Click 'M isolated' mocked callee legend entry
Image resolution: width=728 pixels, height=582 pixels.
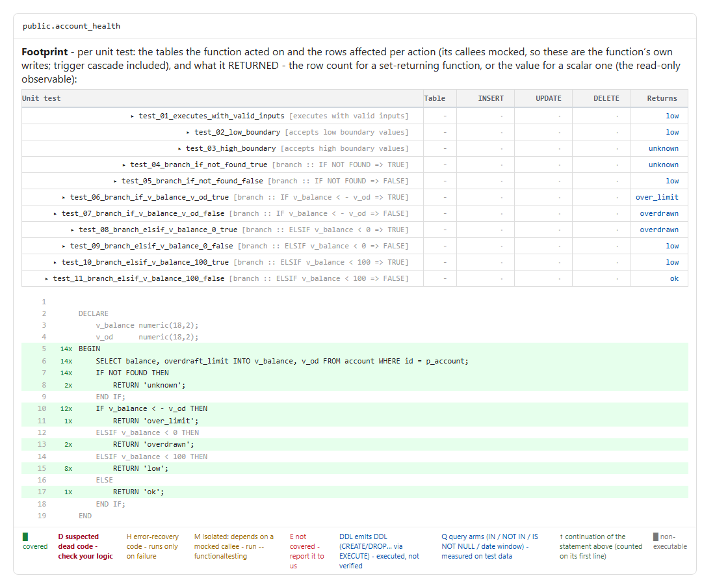[x=234, y=546]
